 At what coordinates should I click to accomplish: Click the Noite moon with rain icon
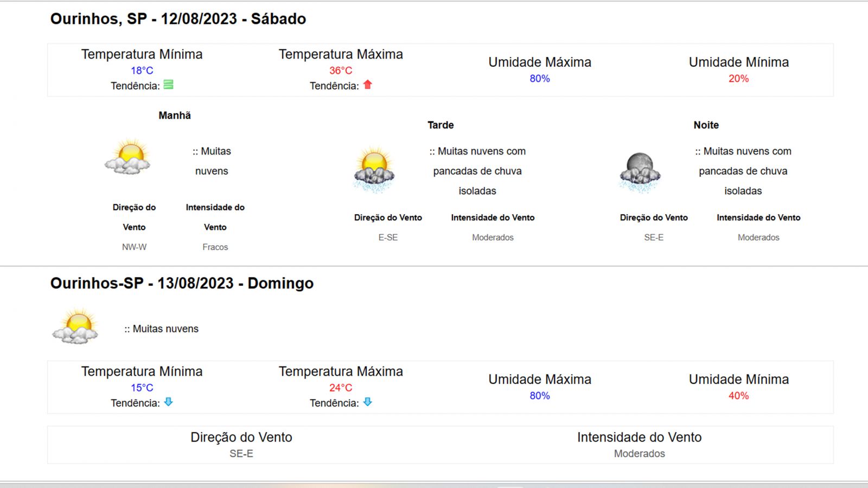click(640, 172)
